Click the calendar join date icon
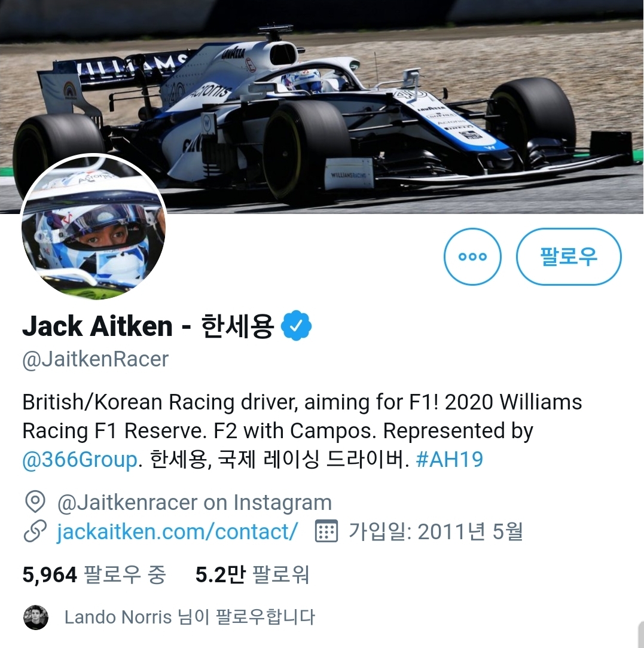Viewport: 644px width, 648px height. pos(326,531)
